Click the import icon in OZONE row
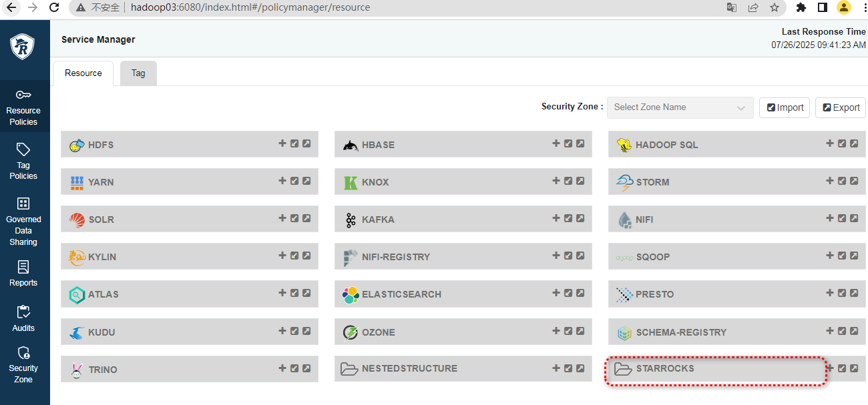 pos(568,330)
